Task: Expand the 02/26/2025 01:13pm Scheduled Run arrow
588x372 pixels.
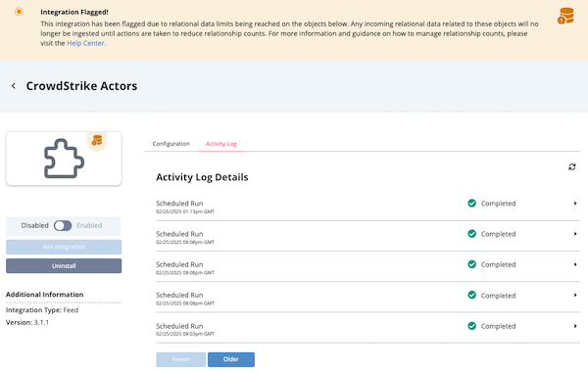Action: [575, 203]
